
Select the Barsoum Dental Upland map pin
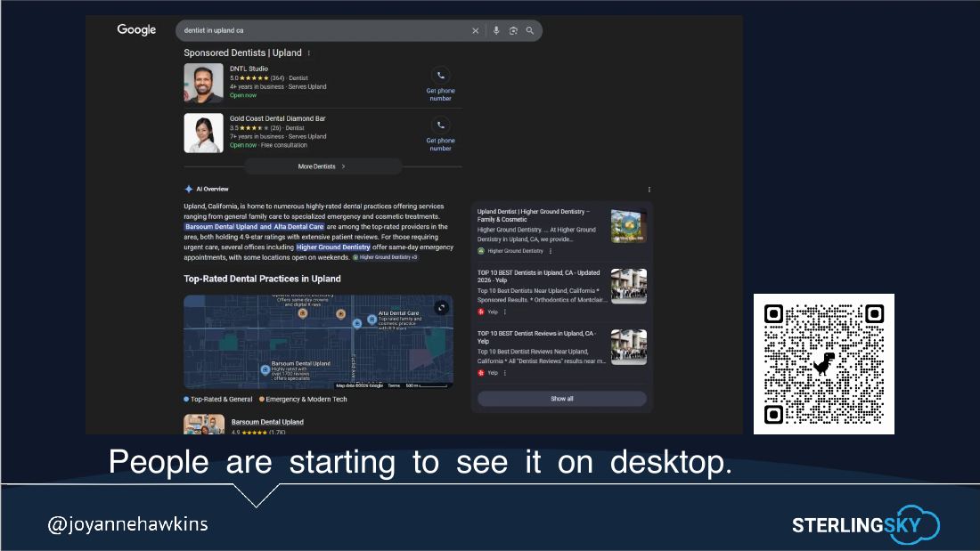coord(265,369)
